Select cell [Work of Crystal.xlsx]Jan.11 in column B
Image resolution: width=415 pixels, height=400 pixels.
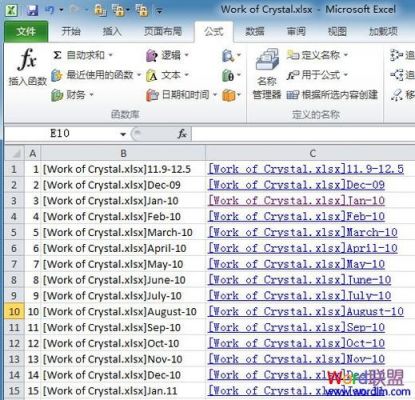(123, 391)
